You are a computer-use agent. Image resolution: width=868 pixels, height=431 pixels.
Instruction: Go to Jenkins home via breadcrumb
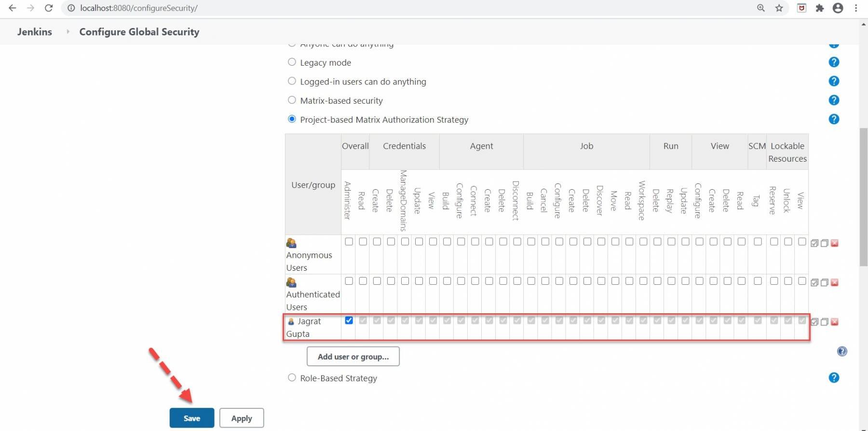[x=35, y=31]
